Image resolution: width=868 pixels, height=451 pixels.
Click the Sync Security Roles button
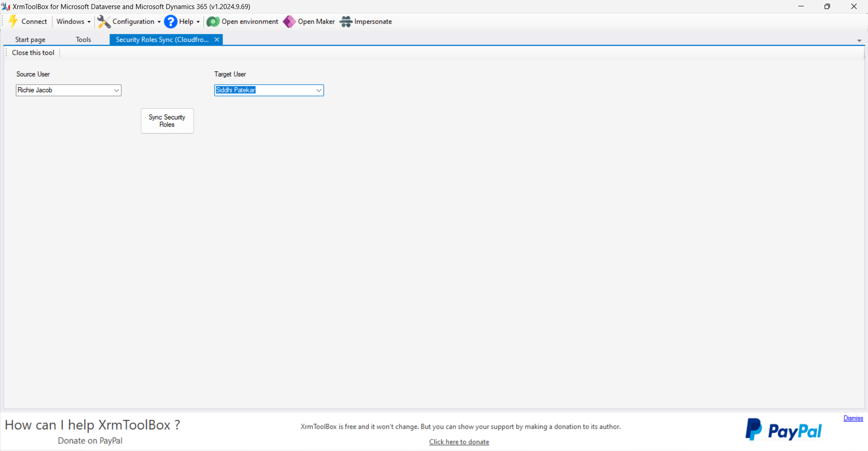coord(167,120)
